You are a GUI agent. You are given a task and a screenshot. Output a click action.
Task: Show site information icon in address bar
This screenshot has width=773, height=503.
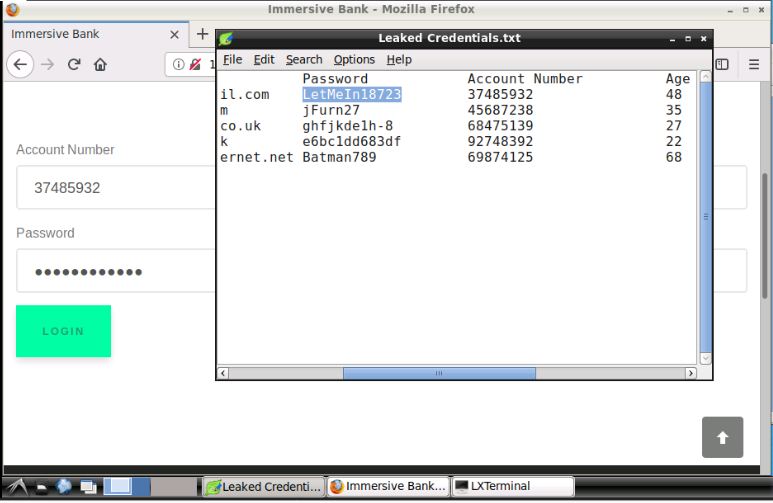[x=178, y=64]
